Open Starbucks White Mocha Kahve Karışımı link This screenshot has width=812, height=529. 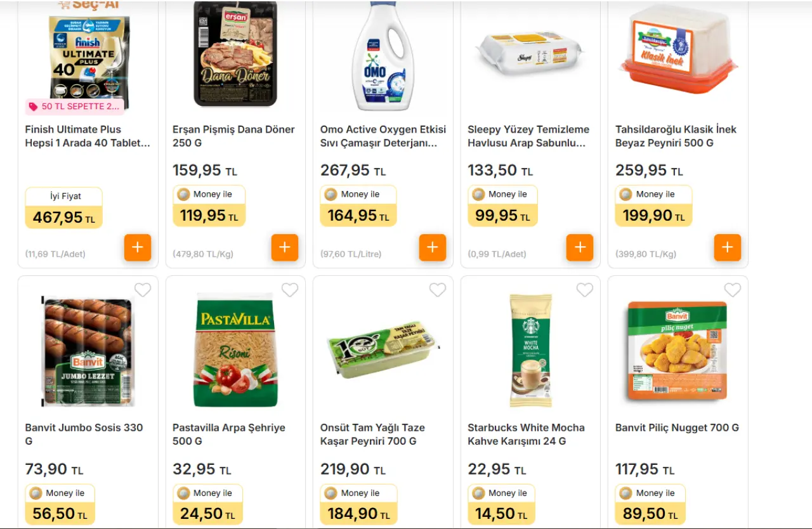[x=526, y=434]
